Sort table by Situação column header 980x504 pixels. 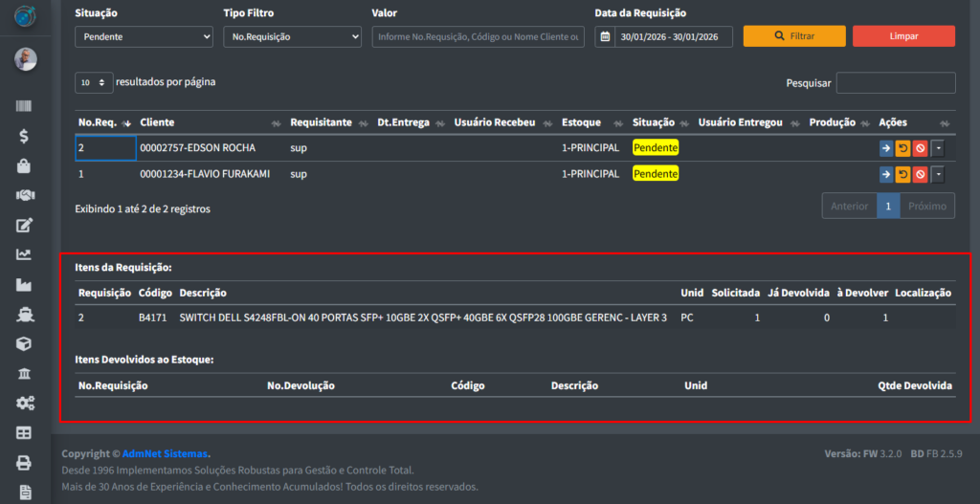[654, 122]
